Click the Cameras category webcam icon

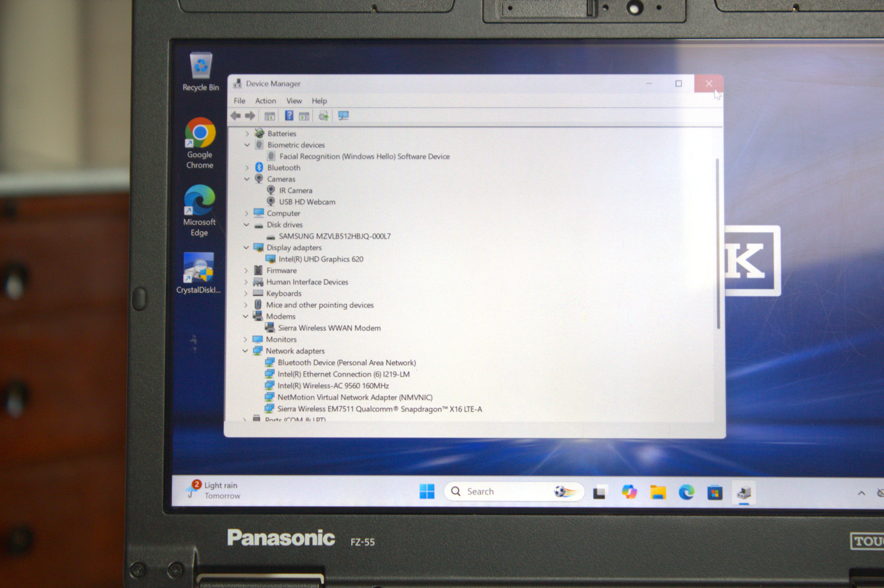[x=259, y=178]
